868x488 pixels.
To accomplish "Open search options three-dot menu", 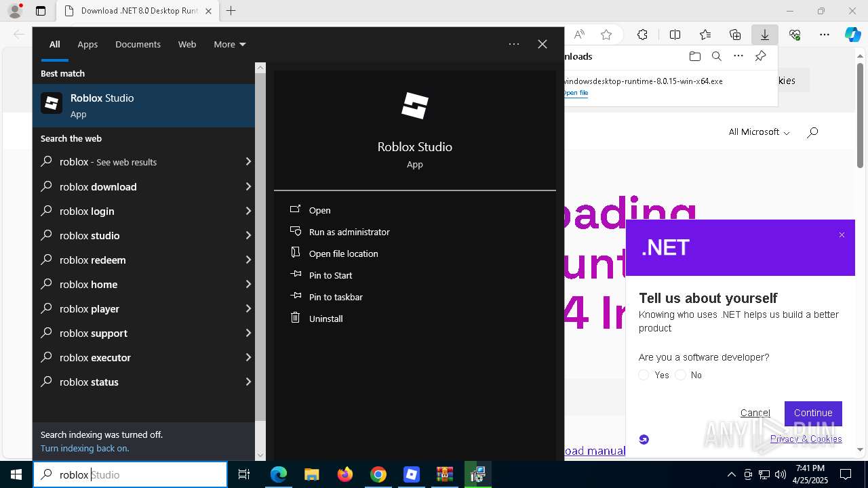I will point(514,44).
